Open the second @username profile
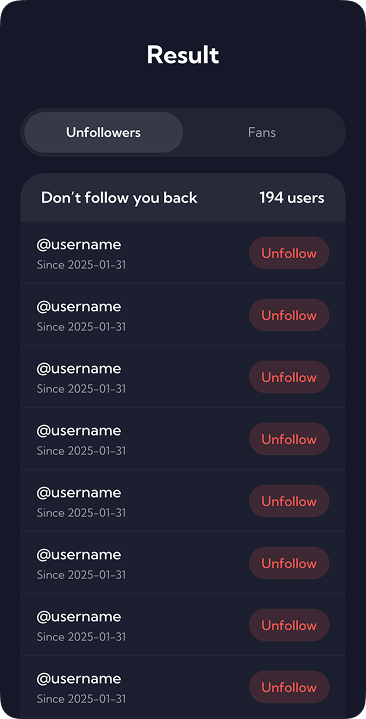366x719 pixels. click(79, 307)
